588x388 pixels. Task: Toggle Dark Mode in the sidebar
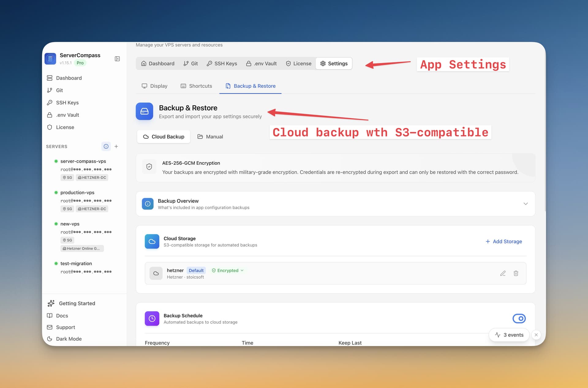click(x=68, y=339)
